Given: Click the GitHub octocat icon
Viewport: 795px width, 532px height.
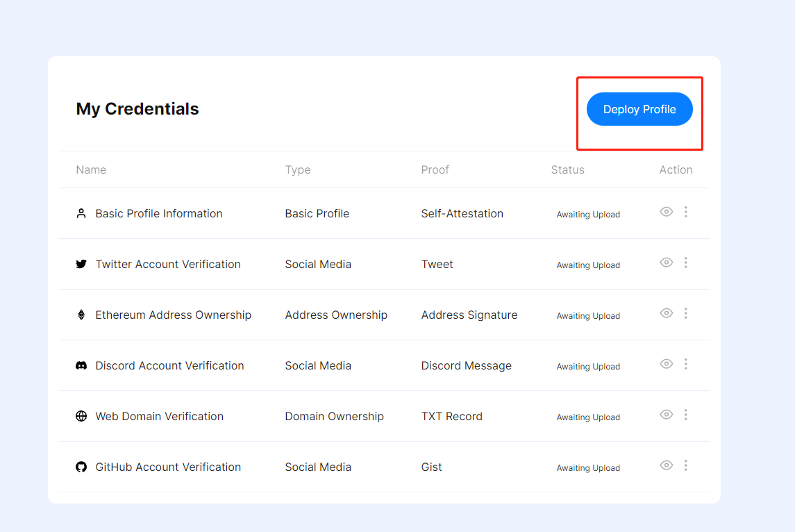Looking at the screenshot, I should click(x=81, y=467).
